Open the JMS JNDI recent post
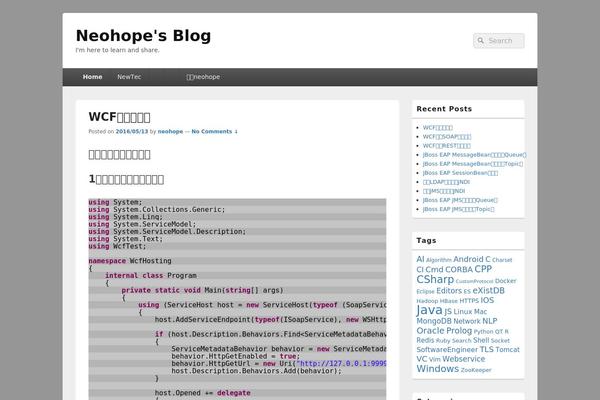This screenshot has width=600, height=400. pos(443,191)
